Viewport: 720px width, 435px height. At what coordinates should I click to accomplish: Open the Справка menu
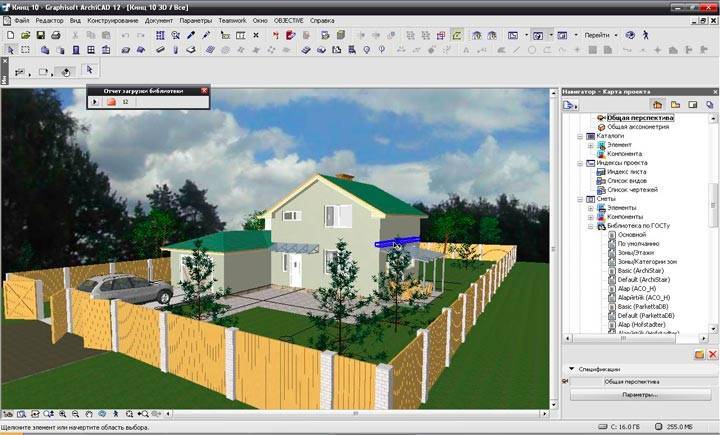[322, 21]
